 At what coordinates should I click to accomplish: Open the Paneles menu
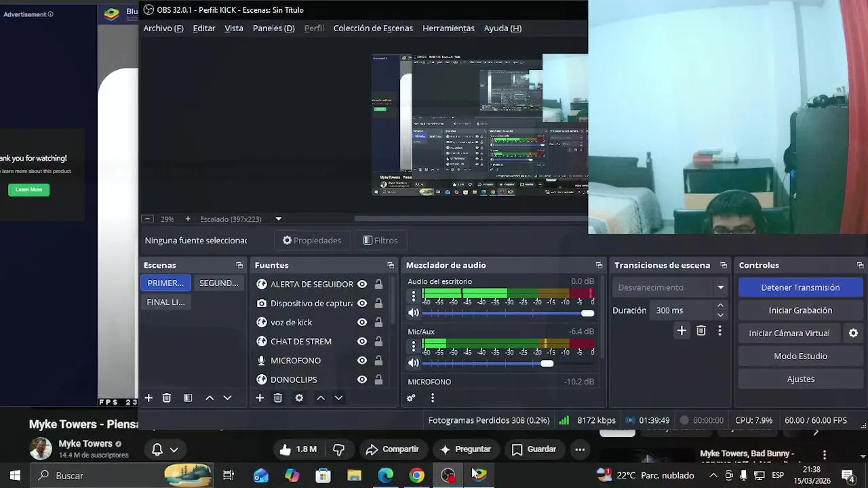click(274, 28)
